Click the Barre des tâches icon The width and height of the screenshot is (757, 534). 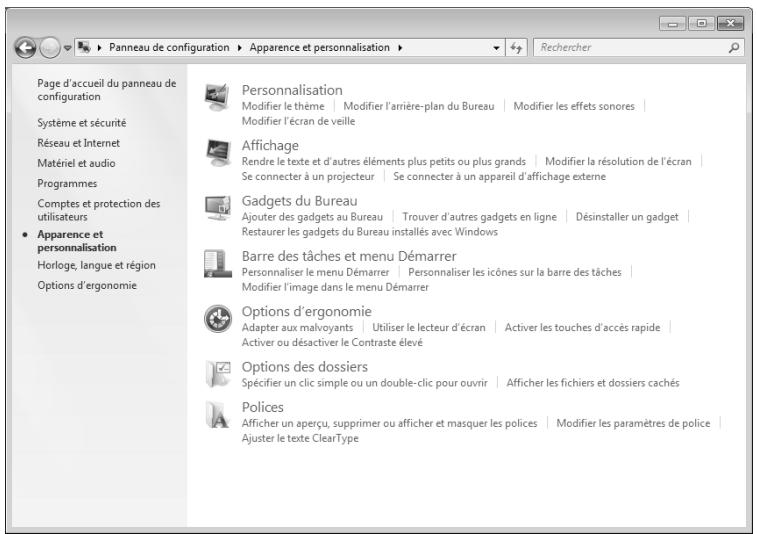[217, 263]
